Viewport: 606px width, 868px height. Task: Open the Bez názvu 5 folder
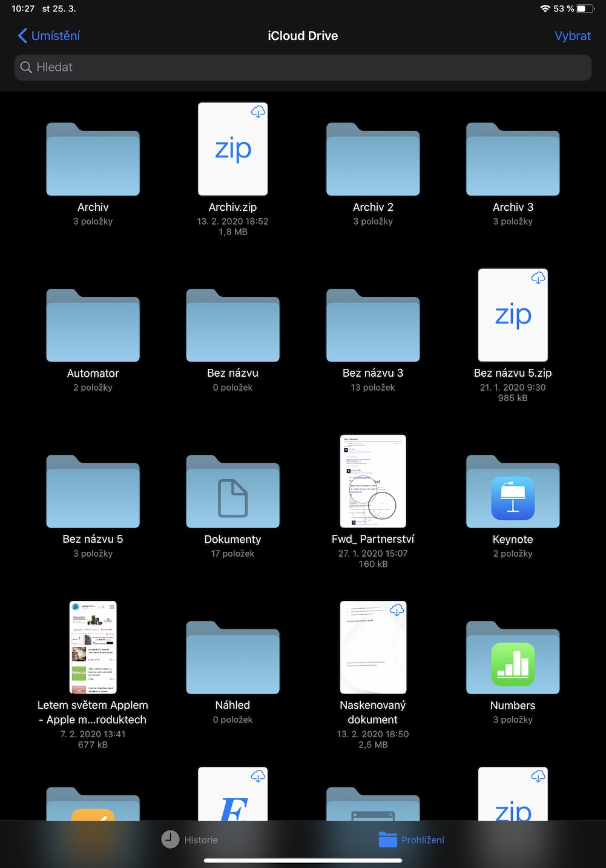pyautogui.click(x=93, y=491)
